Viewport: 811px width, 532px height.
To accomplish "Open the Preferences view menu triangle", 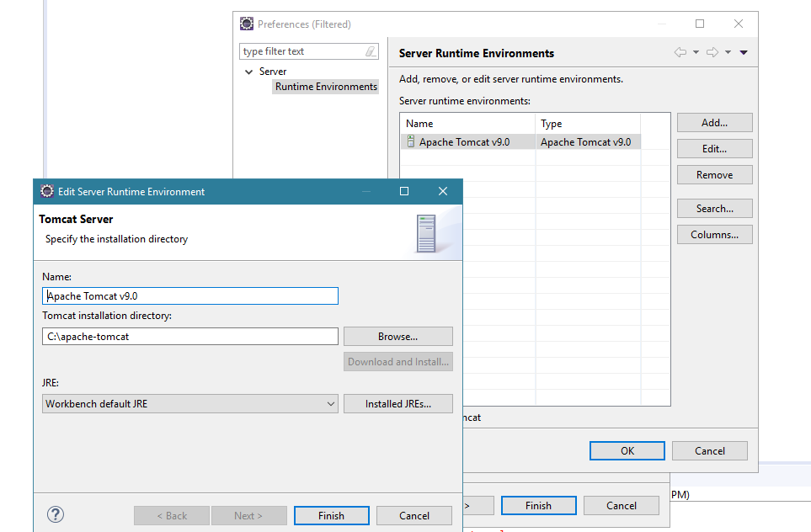I will [x=744, y=52].
